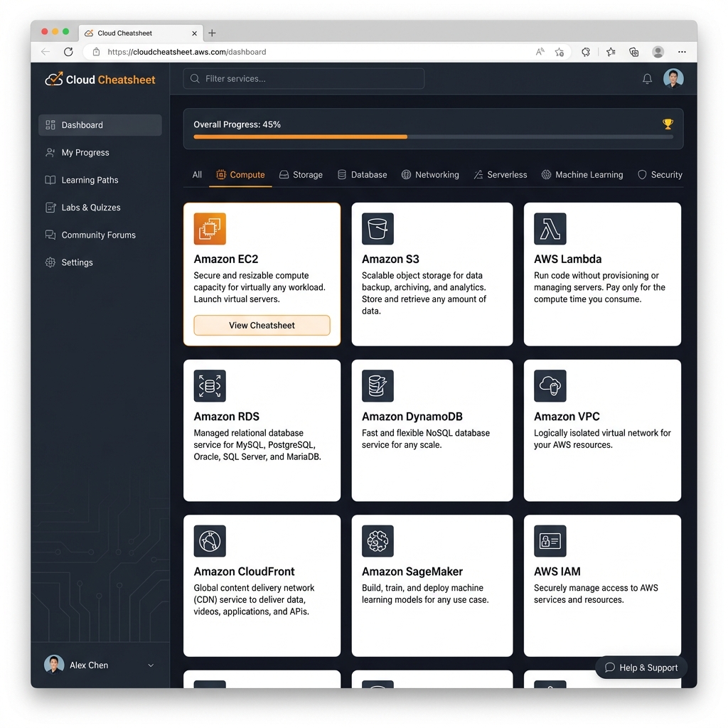Click the Amazon DynamoDB icon
Viewport: 728px width, 728px height.
378,385
